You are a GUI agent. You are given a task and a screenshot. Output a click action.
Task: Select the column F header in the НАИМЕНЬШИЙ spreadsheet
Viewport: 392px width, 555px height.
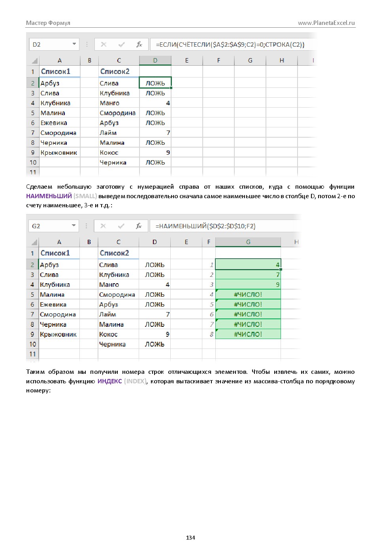point(209,242)
